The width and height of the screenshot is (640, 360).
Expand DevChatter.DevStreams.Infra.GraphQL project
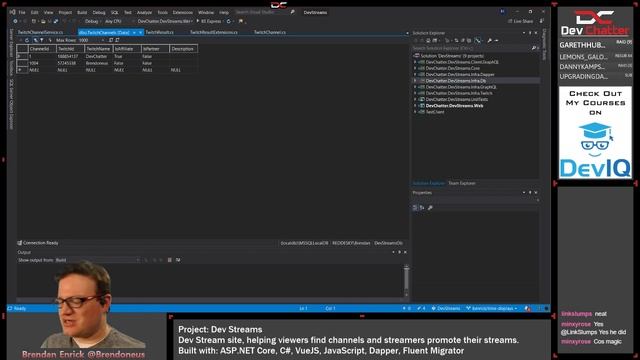[416, 87]
